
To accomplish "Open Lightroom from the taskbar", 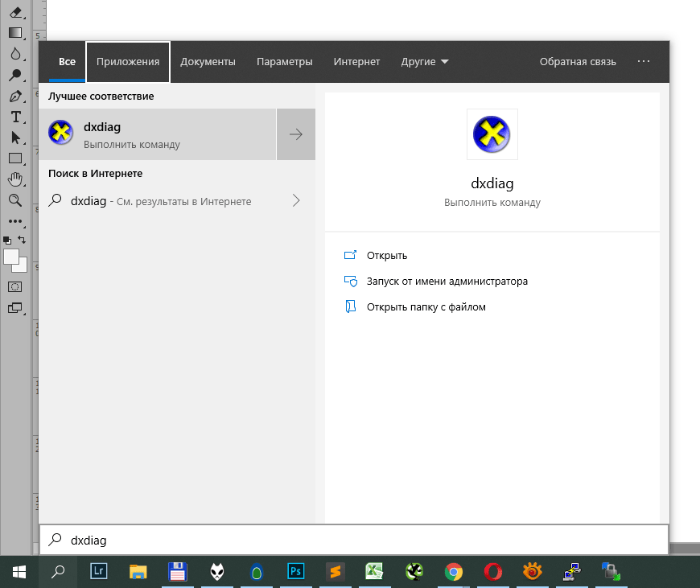I will (99, 571).
